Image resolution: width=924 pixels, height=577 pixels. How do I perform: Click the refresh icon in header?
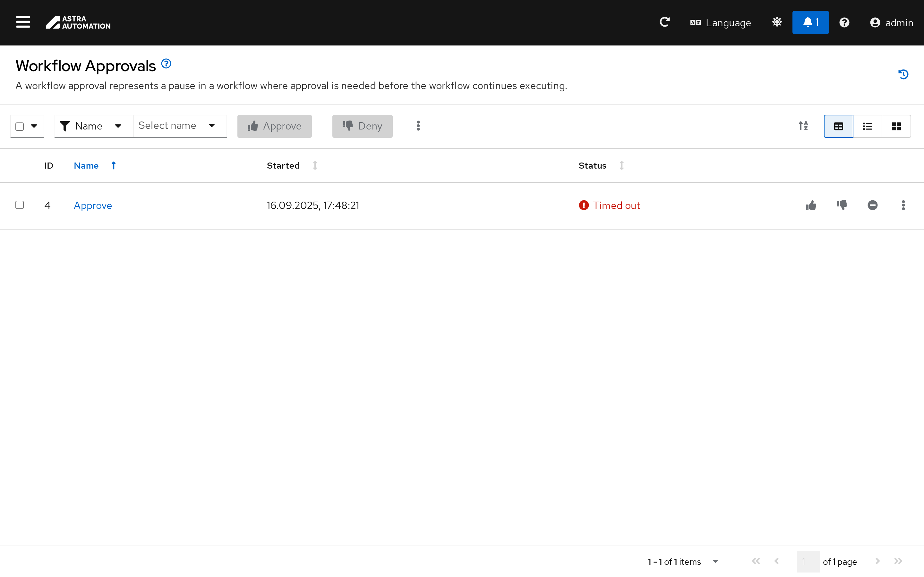tap(664, 22)
